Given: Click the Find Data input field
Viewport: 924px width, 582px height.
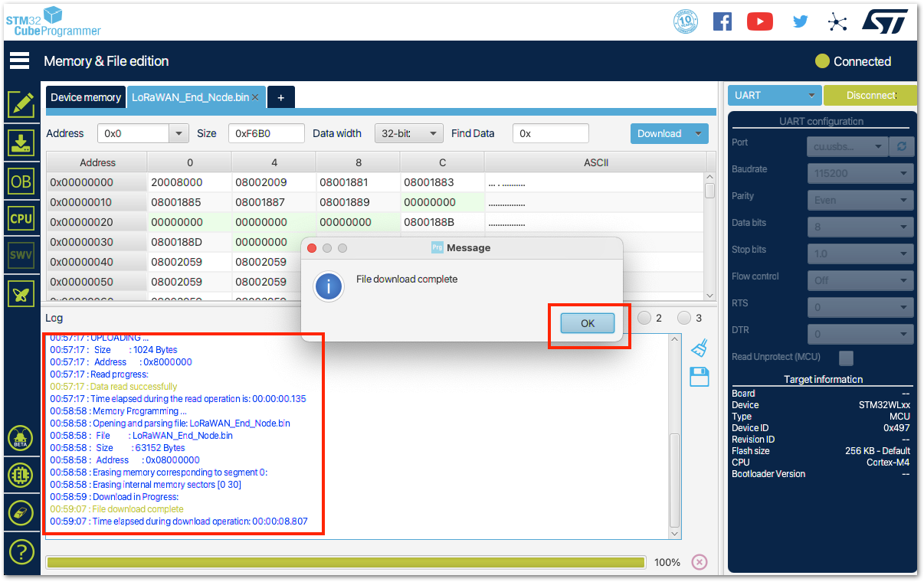Looking at the screenshot, I should [x=551, y=133].
